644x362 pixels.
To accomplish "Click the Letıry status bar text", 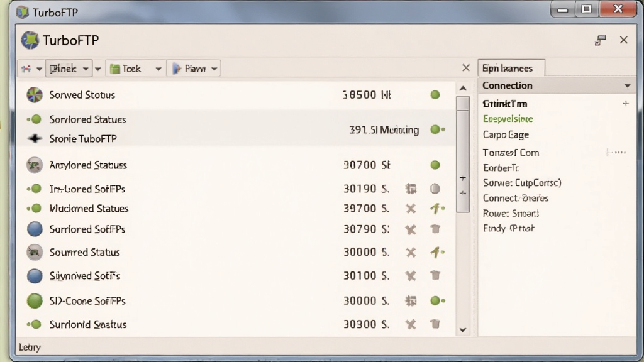I will (30, 347).
